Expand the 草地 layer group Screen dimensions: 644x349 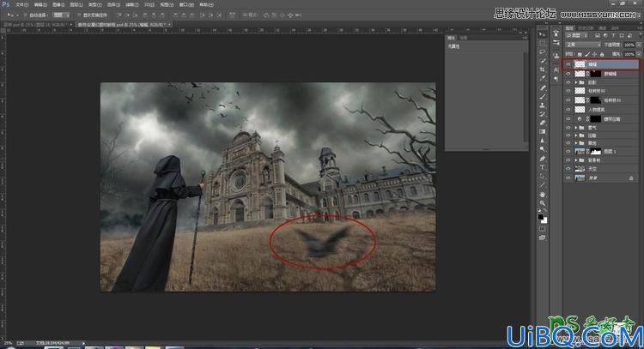point(576,143)
